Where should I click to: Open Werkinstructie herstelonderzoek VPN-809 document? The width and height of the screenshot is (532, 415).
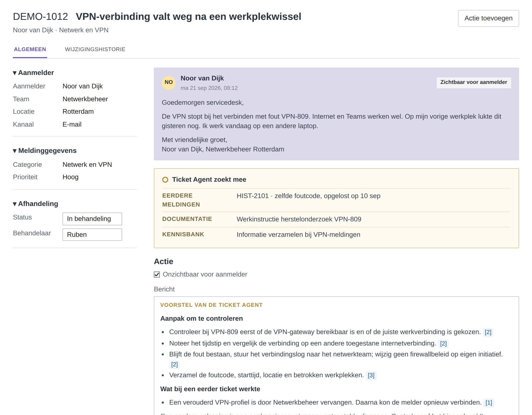(x=299, y=219)
